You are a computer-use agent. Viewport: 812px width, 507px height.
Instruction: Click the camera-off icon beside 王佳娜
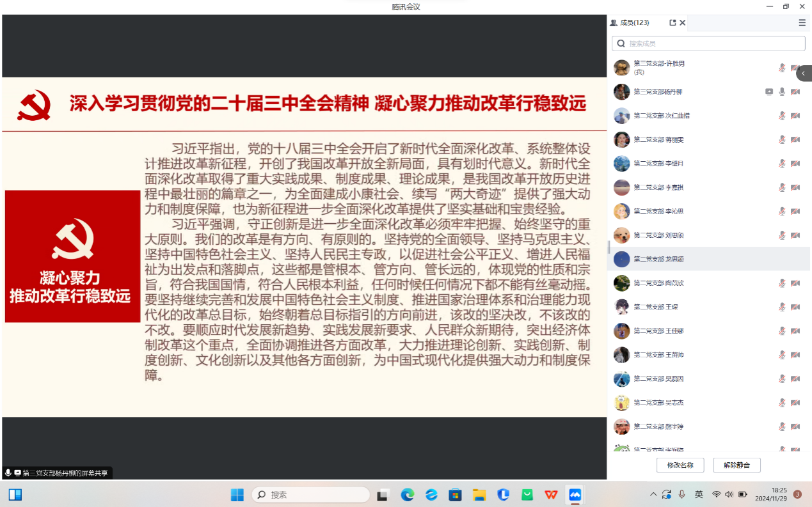[x=795, y=331]
